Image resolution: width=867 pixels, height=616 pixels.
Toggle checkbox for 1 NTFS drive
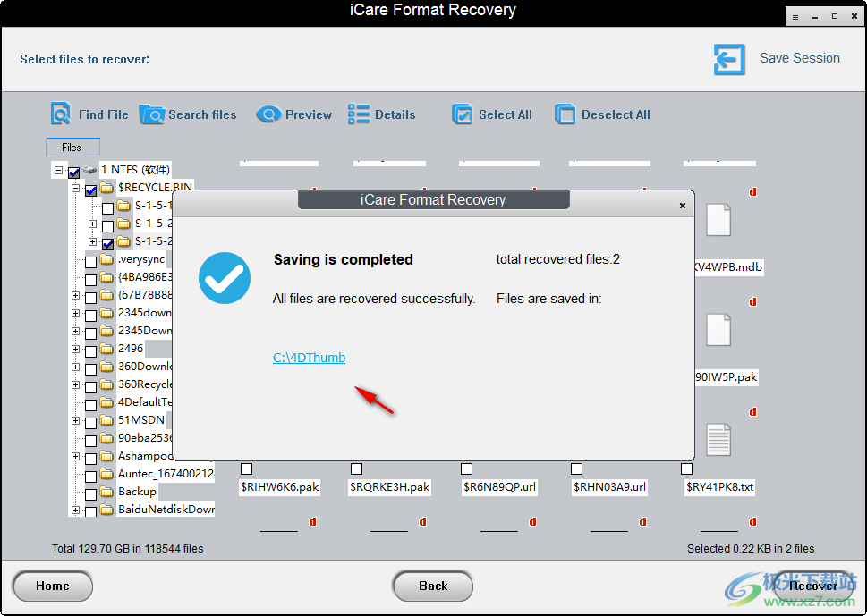pyautogui.click(x=74, y=173)
